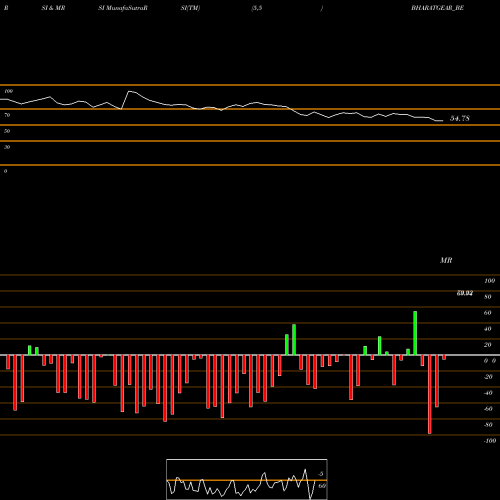Click the -100 label on MR axis
500x500 pixels.
click(490, 441)
